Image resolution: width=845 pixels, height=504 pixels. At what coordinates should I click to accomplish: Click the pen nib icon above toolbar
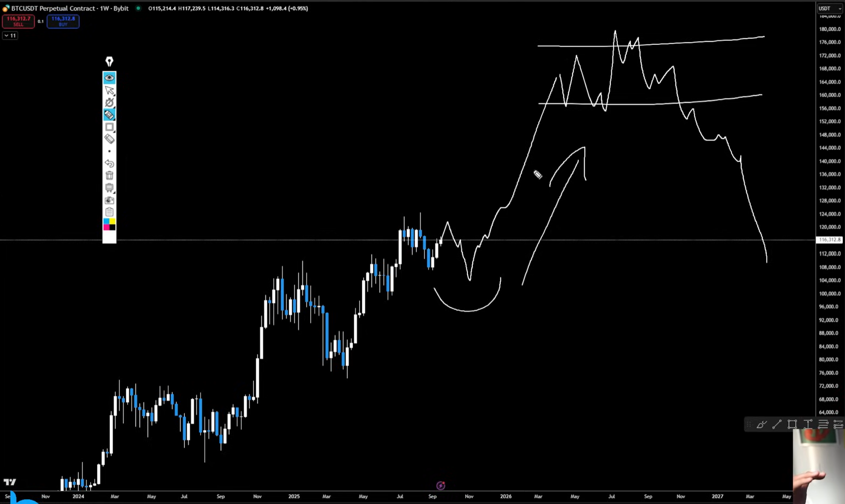109,62
